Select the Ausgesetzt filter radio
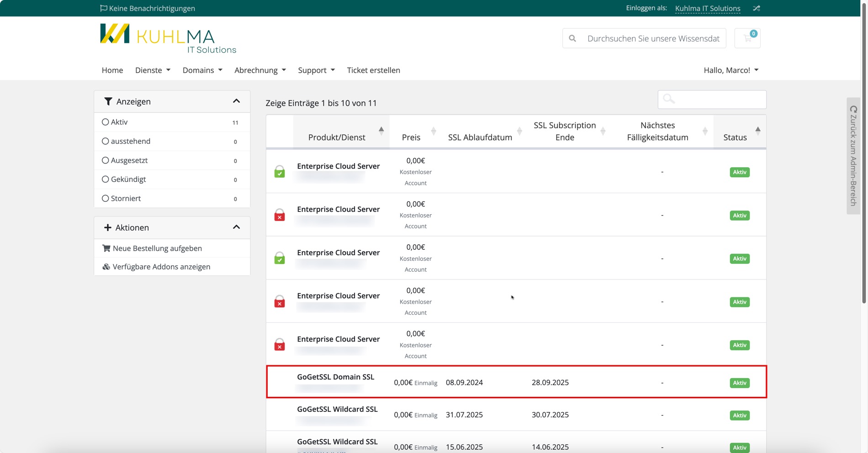The image size is (868, 453). (x=106, y=160)
